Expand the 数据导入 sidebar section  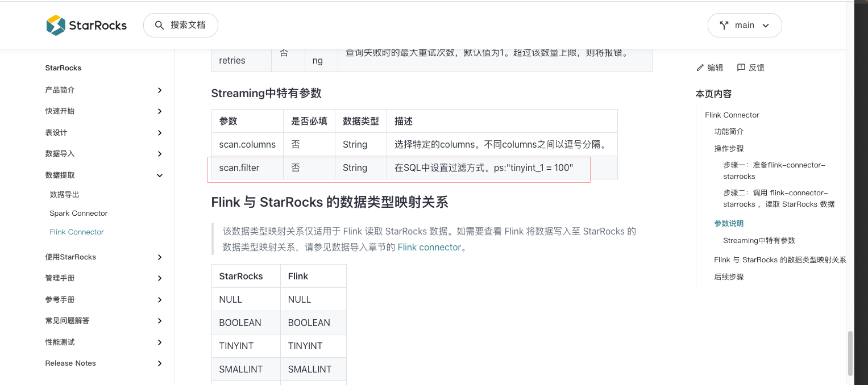coord(160,154)
